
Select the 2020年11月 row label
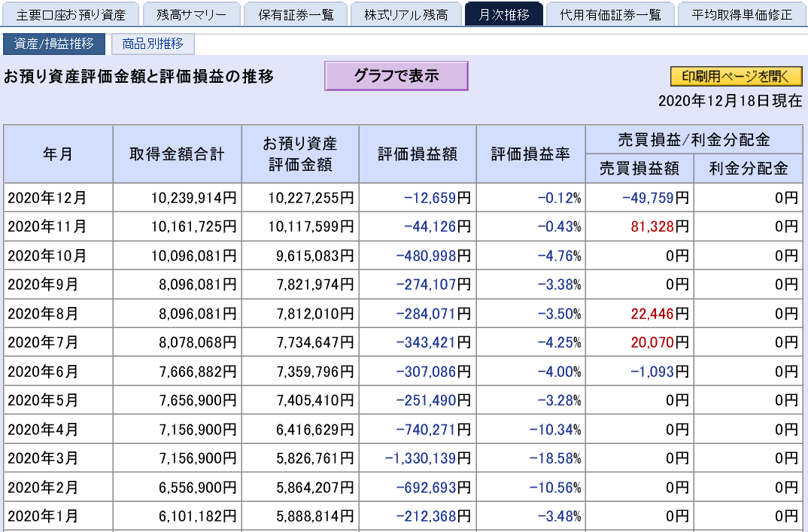(58, 226)
